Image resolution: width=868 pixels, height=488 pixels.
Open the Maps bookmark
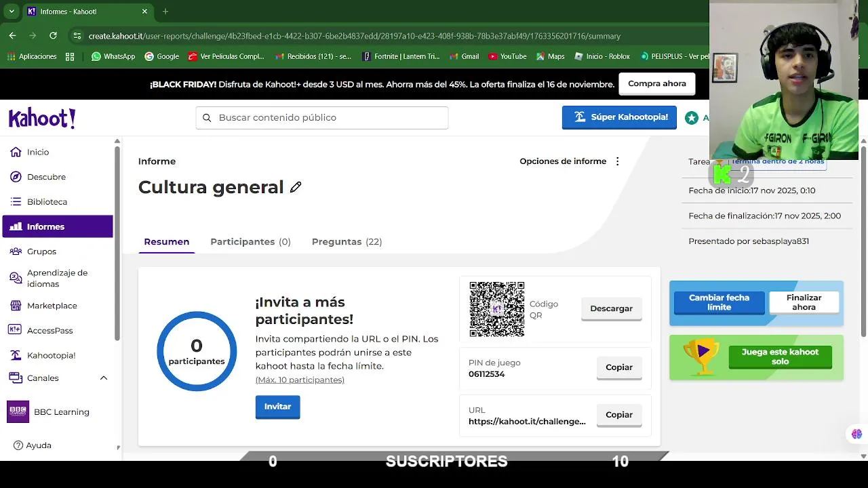pyautogui.click(x=550, y=56)
